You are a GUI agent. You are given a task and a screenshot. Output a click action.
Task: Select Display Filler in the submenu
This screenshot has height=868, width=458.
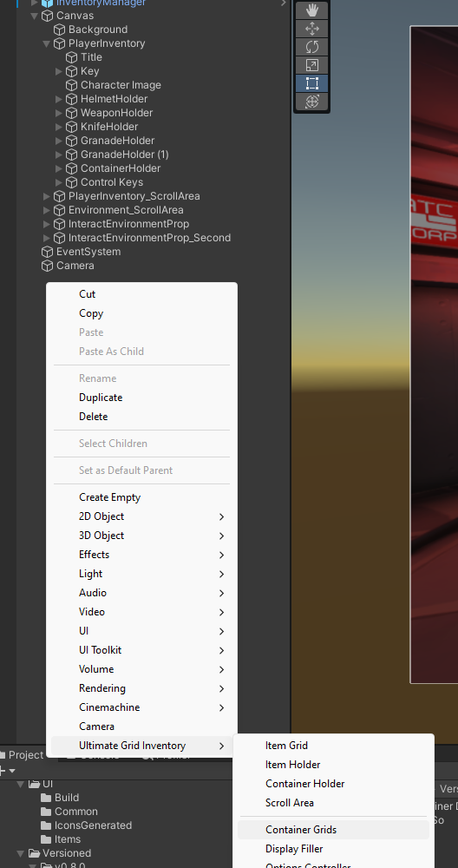(334, 849)
